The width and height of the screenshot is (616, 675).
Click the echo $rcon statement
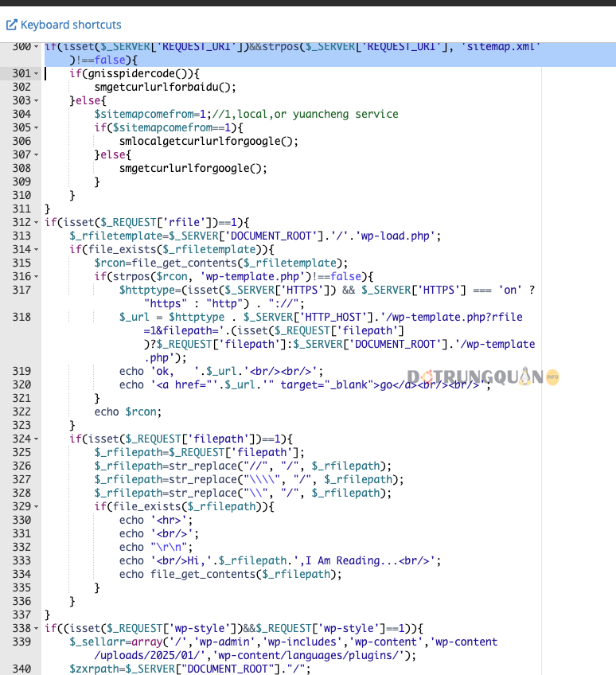point(128,412)
